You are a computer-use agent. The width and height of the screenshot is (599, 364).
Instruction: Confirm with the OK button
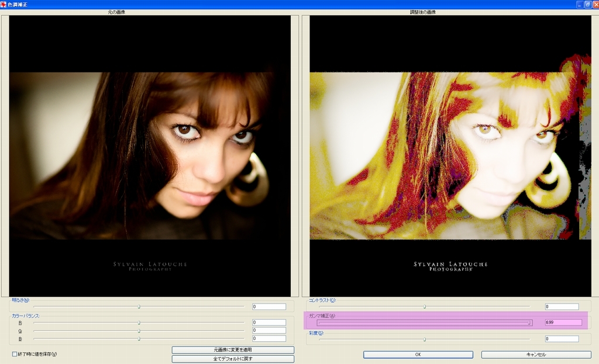coord(418,355)
